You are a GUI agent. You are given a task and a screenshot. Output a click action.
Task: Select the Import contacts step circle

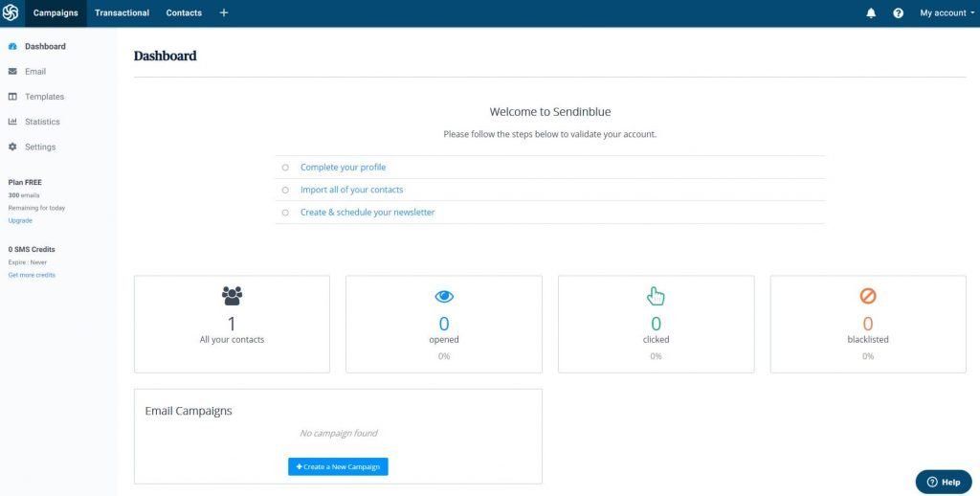coord(285,191)
